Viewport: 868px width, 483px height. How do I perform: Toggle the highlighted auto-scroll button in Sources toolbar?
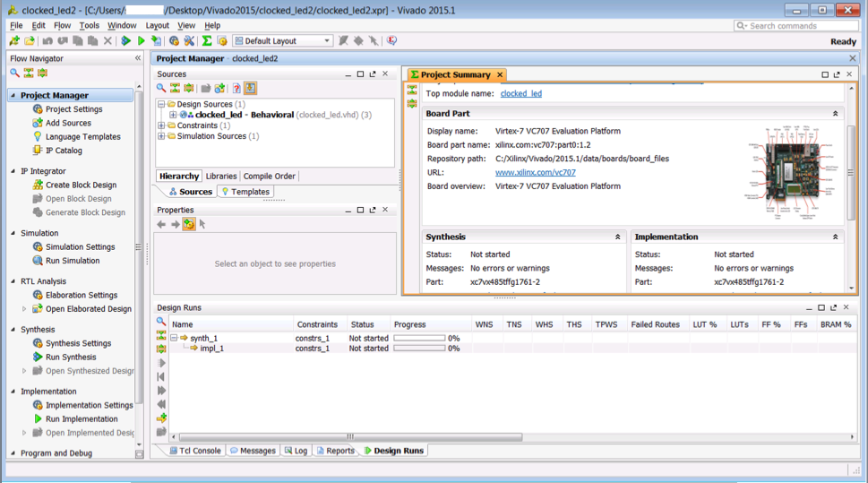[250, 88]
